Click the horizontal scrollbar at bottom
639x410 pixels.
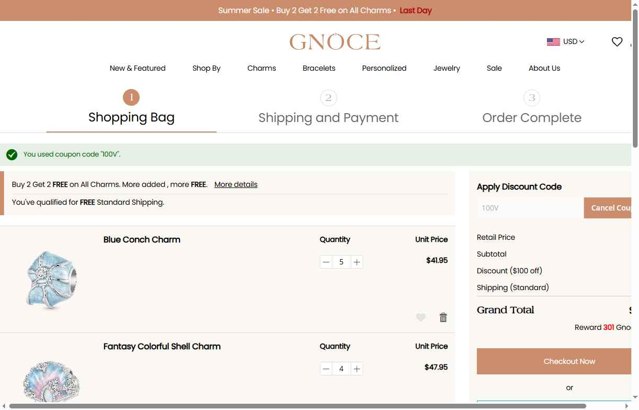(297, 406)
